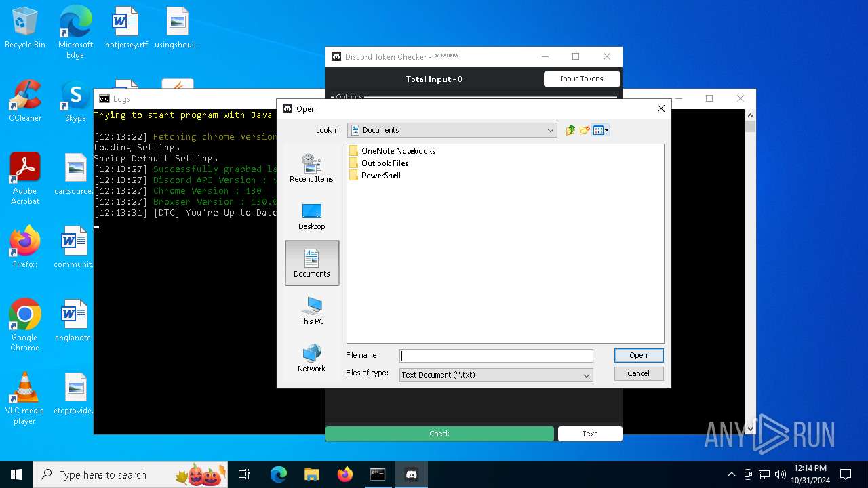Select Desktop in places sidebar
This screenshot has height=488, width=868.
point(311,216)
